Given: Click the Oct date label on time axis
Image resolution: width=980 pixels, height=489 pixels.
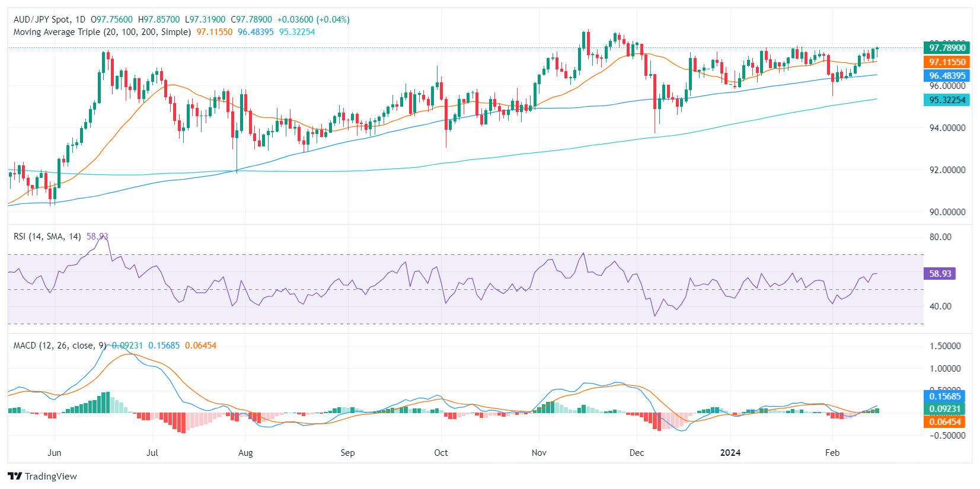Looking at the screenshot, I should point(441,452).
